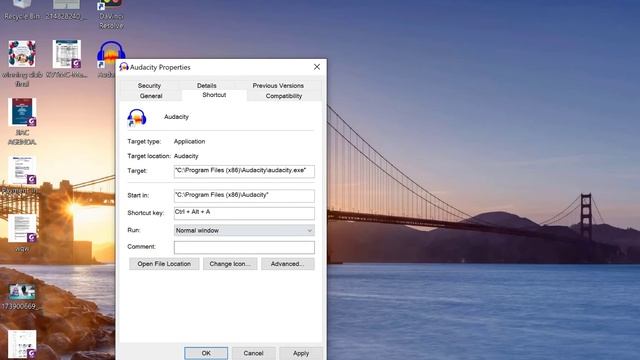Click Cancel in Audacity Properties

253,353
